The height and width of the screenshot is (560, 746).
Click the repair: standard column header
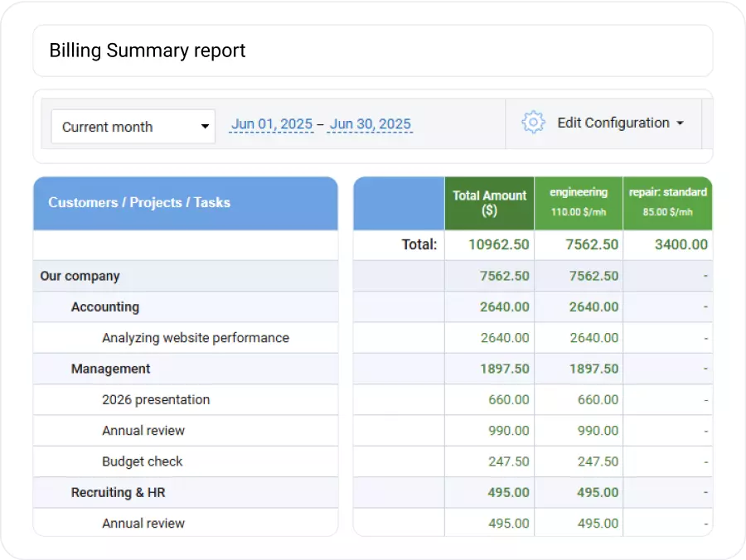tap(667, 204)
